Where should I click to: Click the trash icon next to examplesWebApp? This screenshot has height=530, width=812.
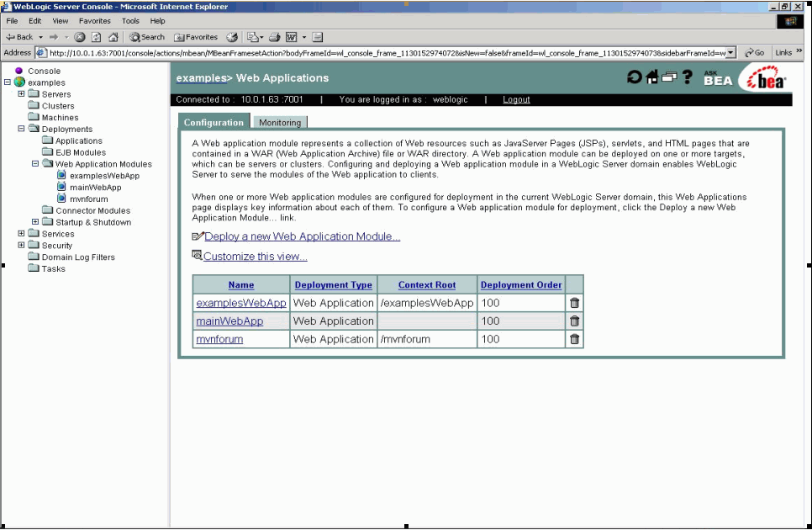(574, 303)
